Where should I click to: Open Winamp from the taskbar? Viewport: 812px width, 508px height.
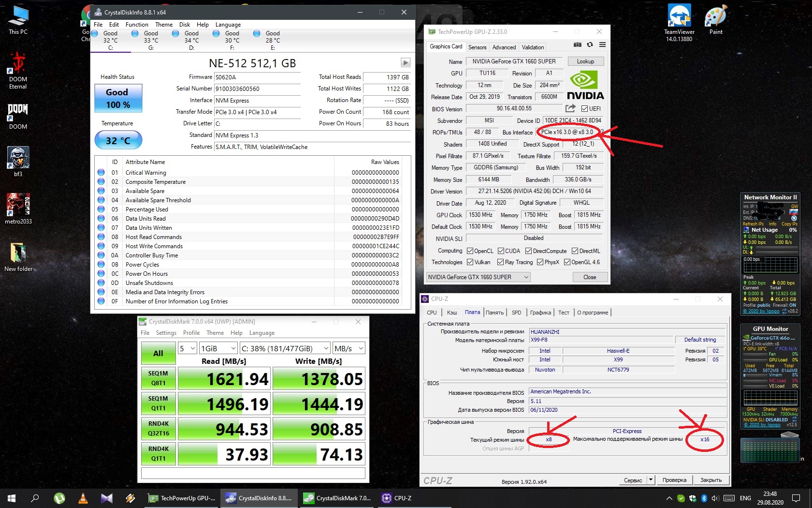click(x=130, y=498)
